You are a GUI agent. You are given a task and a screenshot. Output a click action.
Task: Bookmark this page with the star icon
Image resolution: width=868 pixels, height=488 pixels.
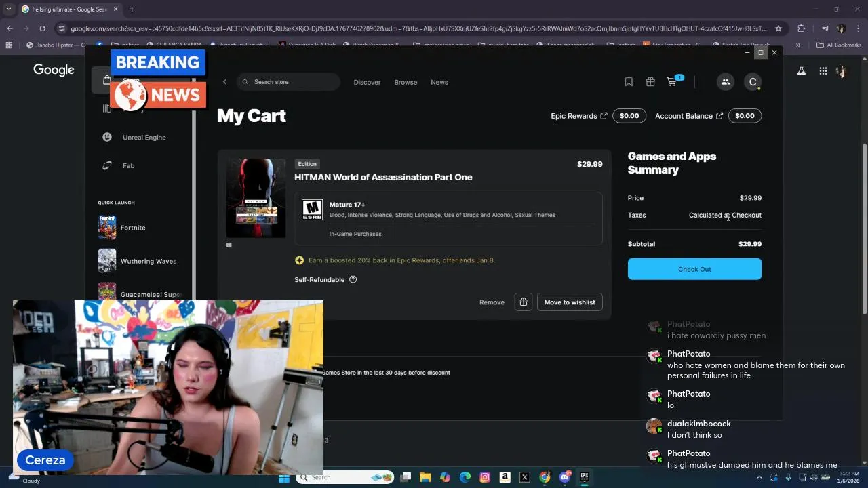pos(778,28)
